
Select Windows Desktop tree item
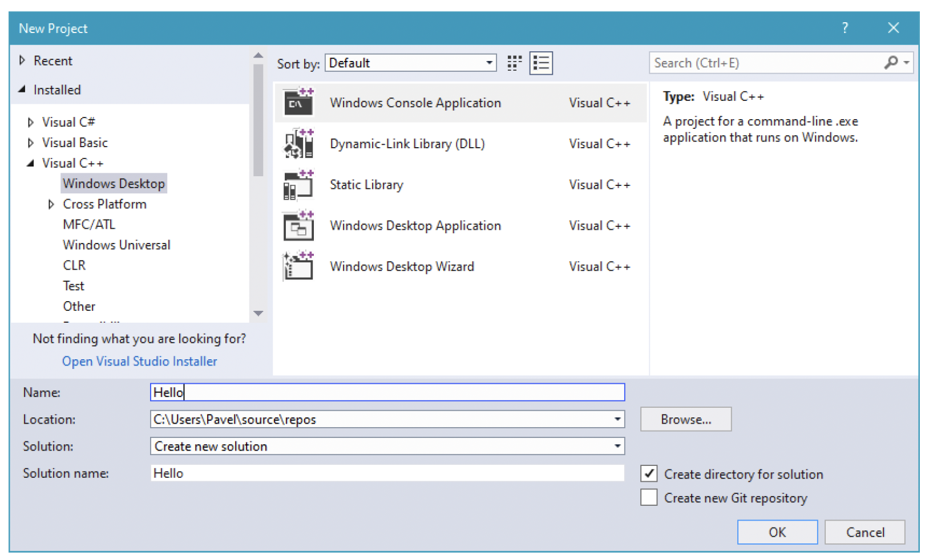[114, 184]
